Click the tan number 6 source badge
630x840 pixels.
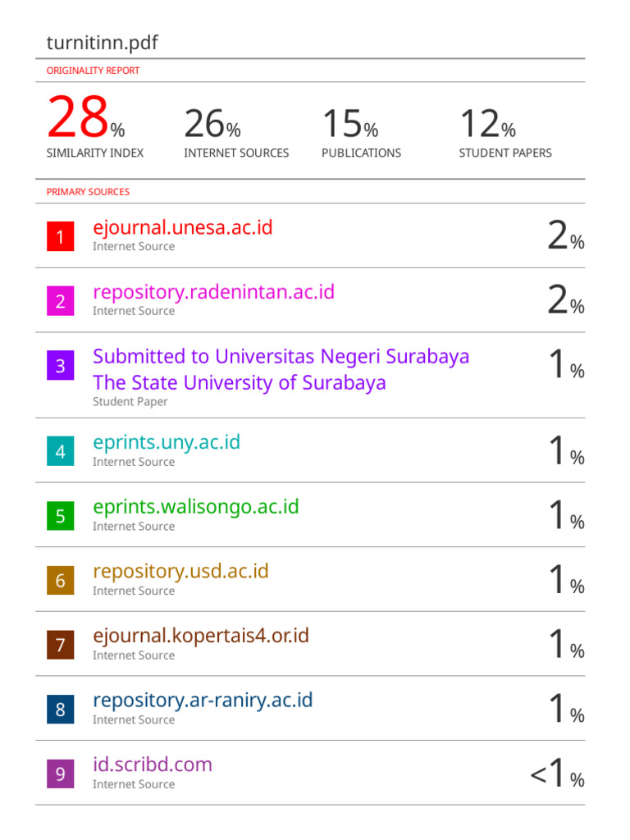[x=60, y=581]
